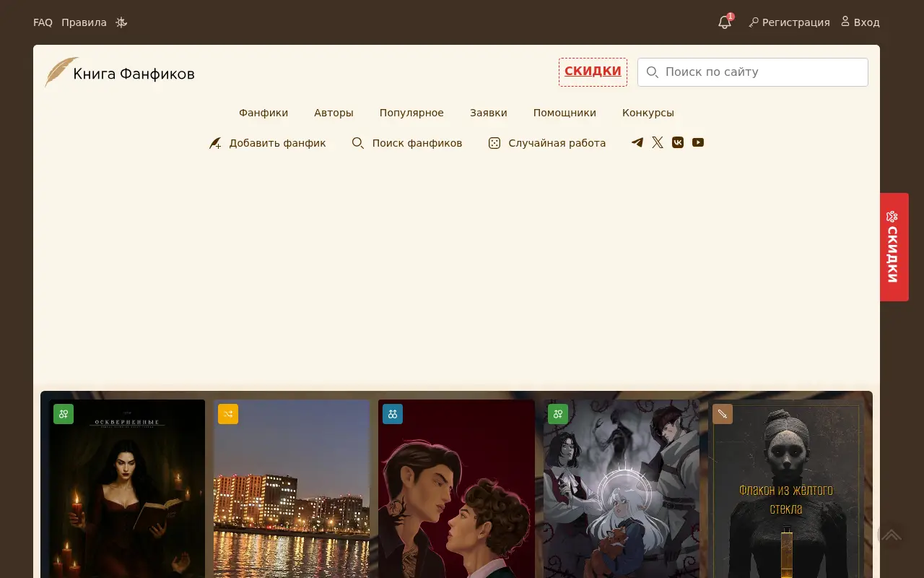Open the Авторы menu item
This screenshot has height=578, width=924.
point(334,113)
